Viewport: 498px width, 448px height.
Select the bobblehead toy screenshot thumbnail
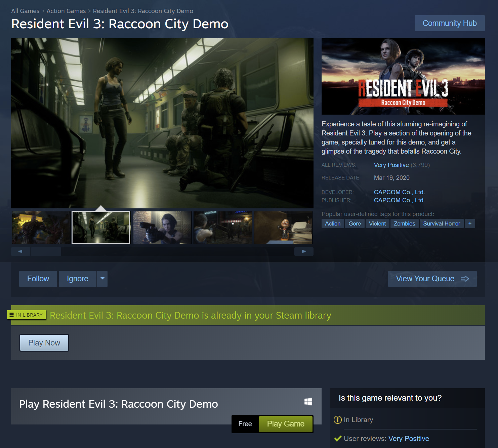[x=283, y=228]
